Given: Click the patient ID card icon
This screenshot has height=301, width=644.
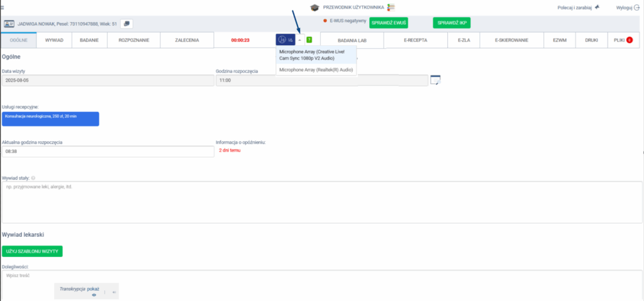Looking at the screenshot, I should 9,23.
